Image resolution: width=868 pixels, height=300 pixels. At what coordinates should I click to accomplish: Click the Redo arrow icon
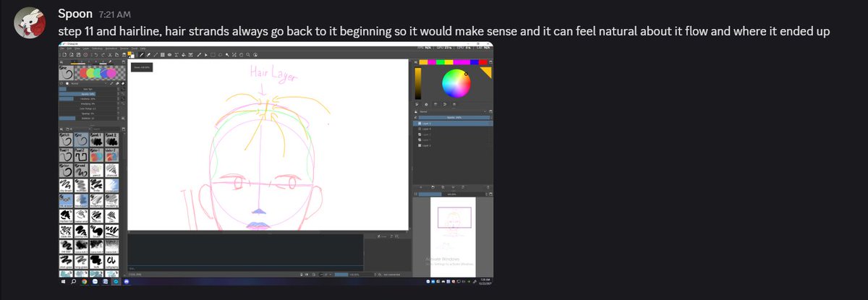click(103, 55)
